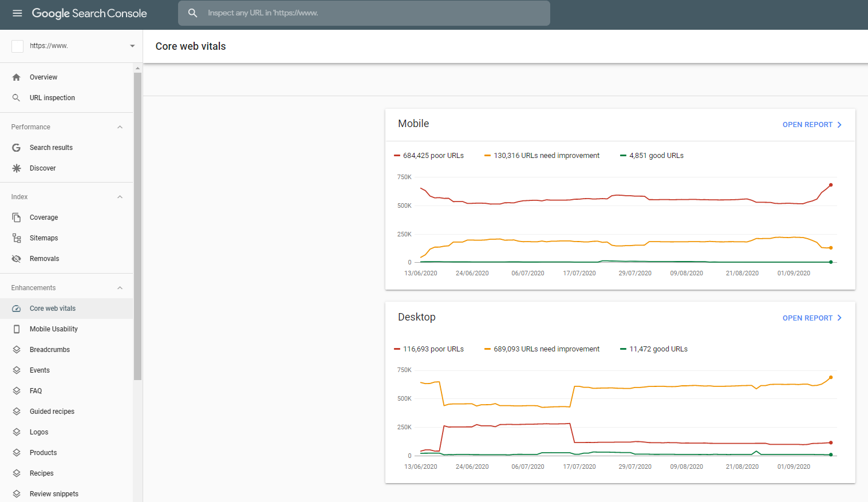Viewport: 868px width, 502px height.
Task: Click Desktop 116,693 poor URLs legend
Action: click(x=429, y=349)
